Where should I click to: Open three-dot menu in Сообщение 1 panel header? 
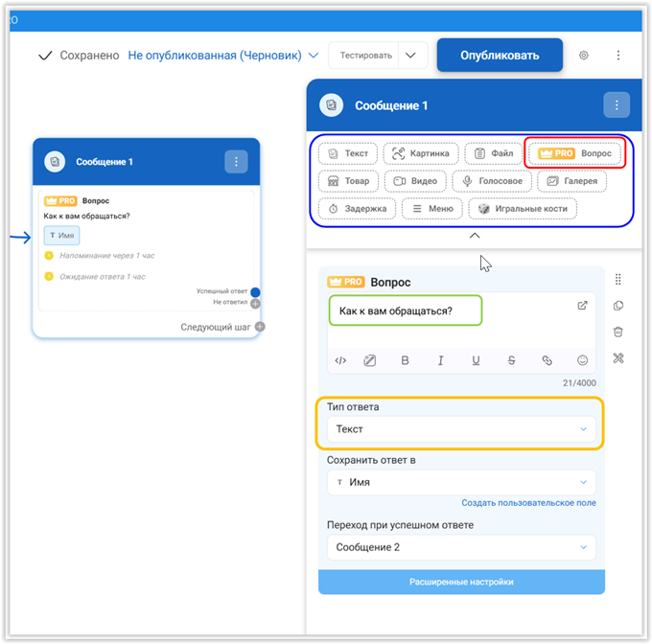pyautogui.click(x=617, y=105)
